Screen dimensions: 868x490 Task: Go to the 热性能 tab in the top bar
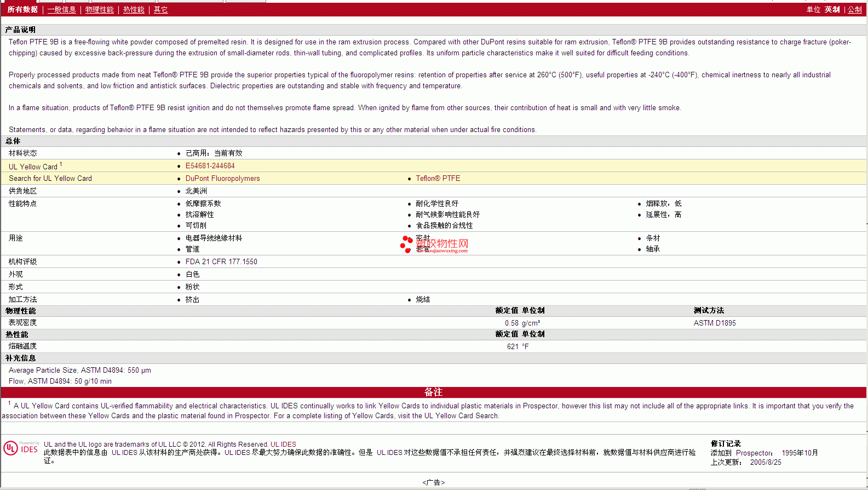[x=134, y=10]
